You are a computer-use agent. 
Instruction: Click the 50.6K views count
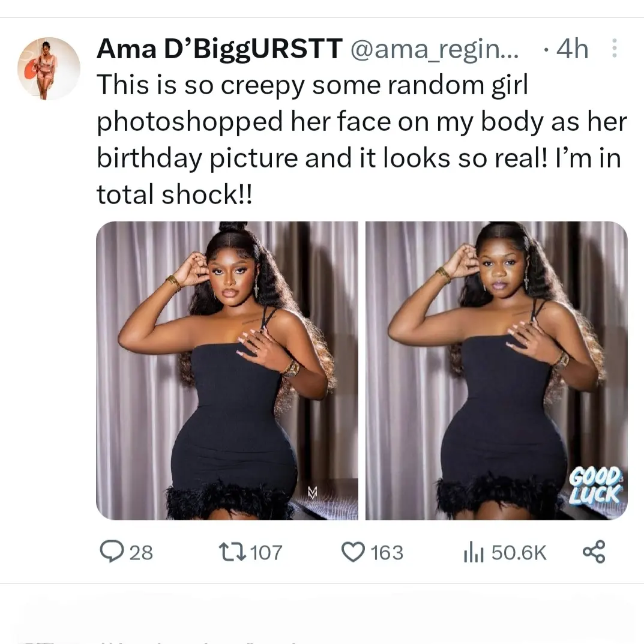(519, 552)
